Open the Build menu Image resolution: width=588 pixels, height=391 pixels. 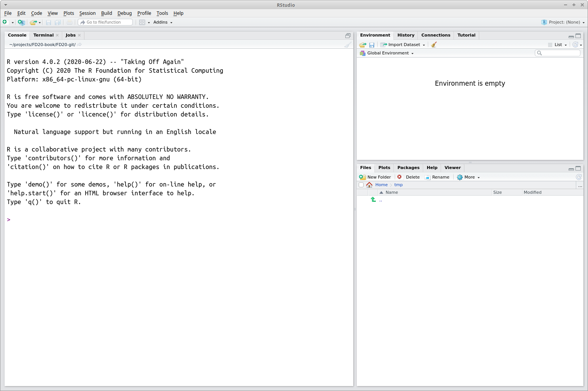click(x=106, y=13)
